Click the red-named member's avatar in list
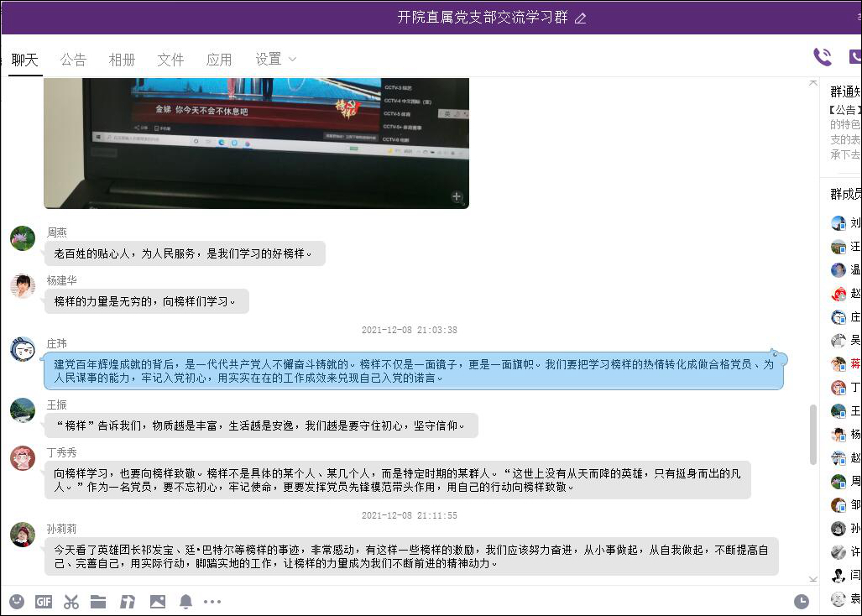 (x=838, y=363)
